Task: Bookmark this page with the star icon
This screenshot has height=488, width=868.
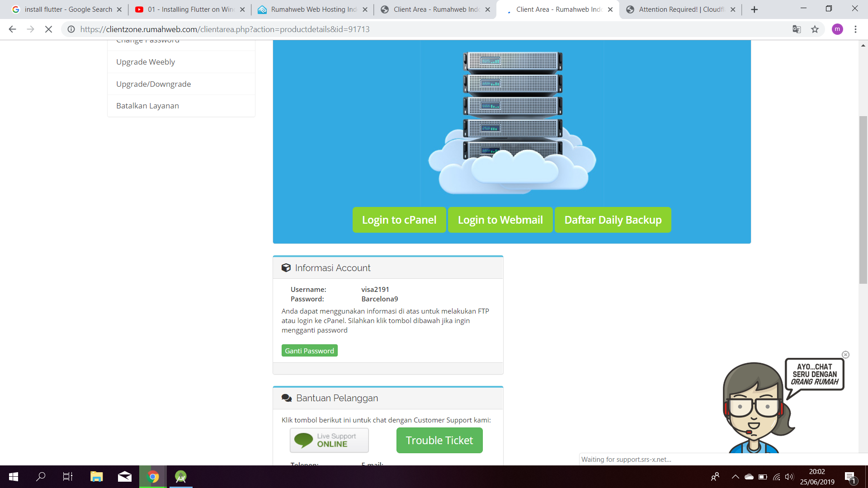Action: coord(815,29)
